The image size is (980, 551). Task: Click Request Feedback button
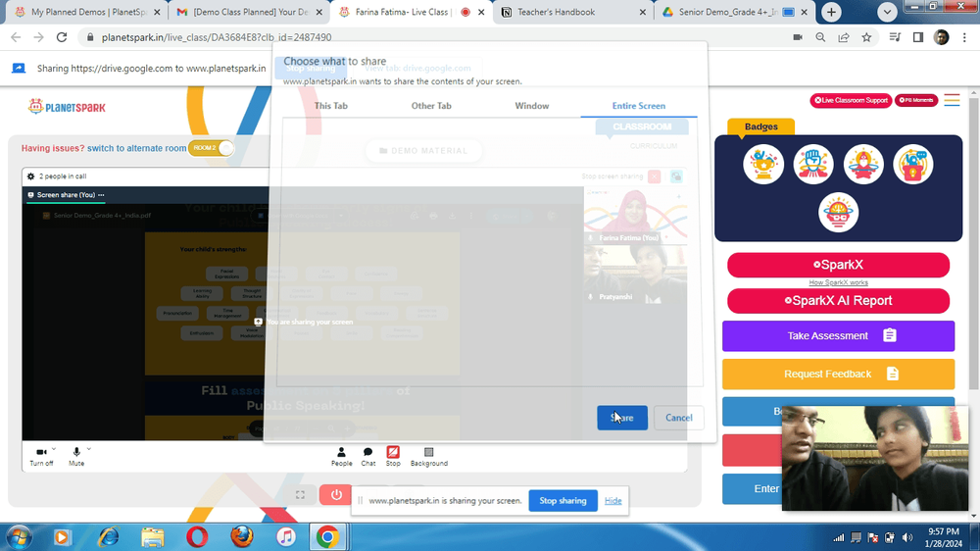tap(838, 374)
